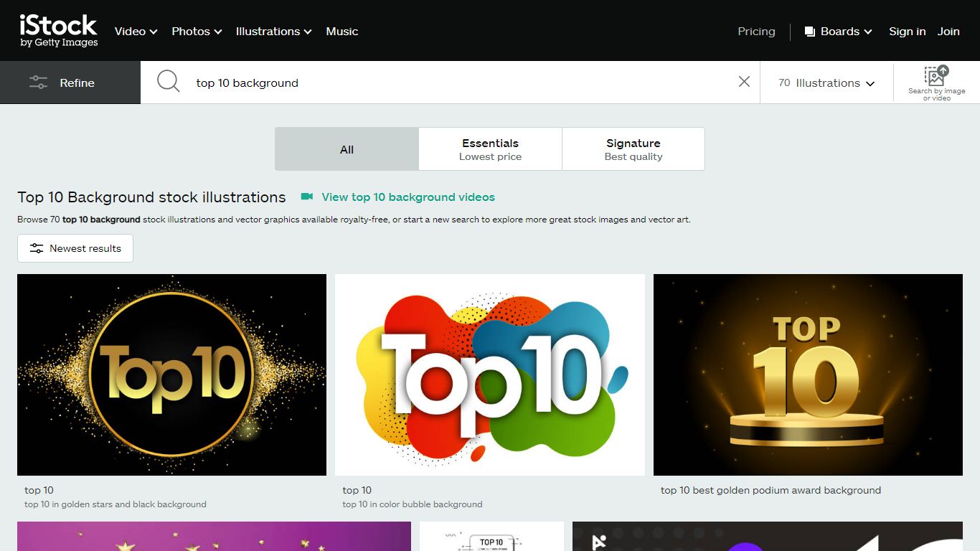Open the golden podium Top 10 thumbnail
980x551 pixels.
pyautogui.click(x=808, y=375)
